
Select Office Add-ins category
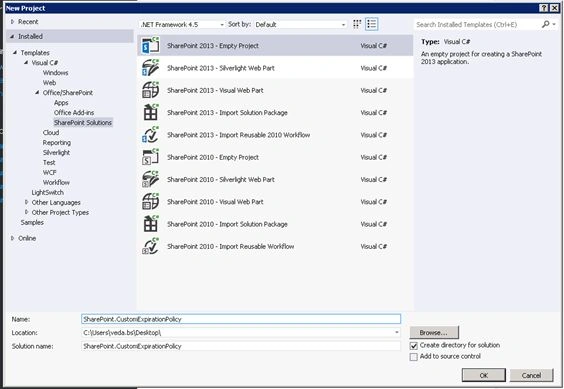pyautogui.click(x=74, y=113)
